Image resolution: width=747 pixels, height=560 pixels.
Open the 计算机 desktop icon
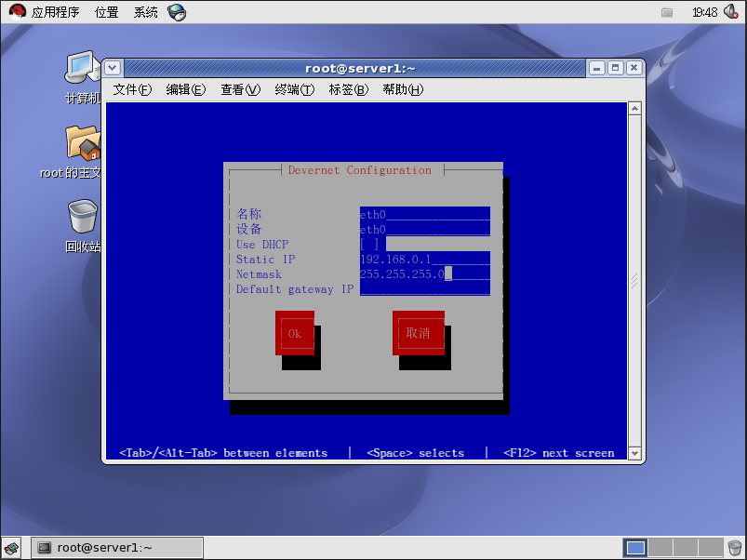83,77
